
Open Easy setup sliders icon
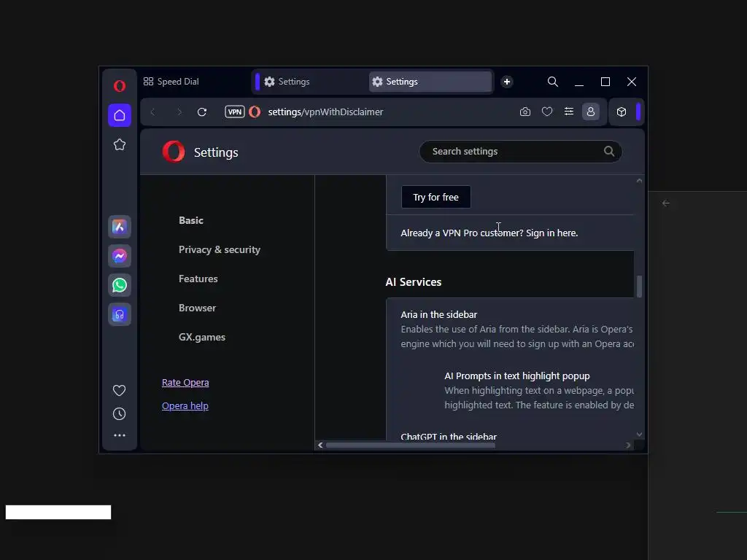coord(569,112)
